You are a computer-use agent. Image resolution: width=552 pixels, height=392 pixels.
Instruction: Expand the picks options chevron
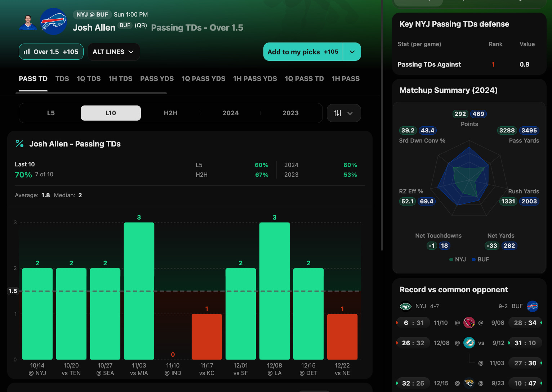[x=352, y=52]
